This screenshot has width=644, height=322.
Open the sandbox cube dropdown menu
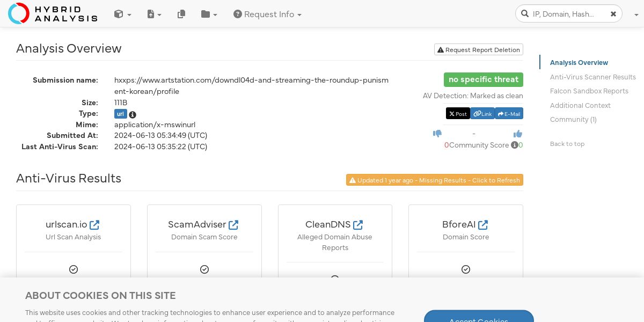coord(122,14)
